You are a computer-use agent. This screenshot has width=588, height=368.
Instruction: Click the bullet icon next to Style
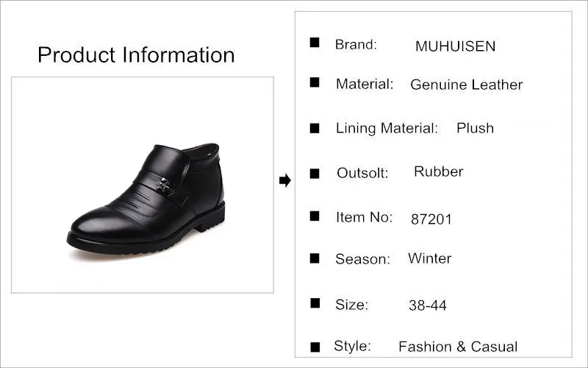(315, 347)
